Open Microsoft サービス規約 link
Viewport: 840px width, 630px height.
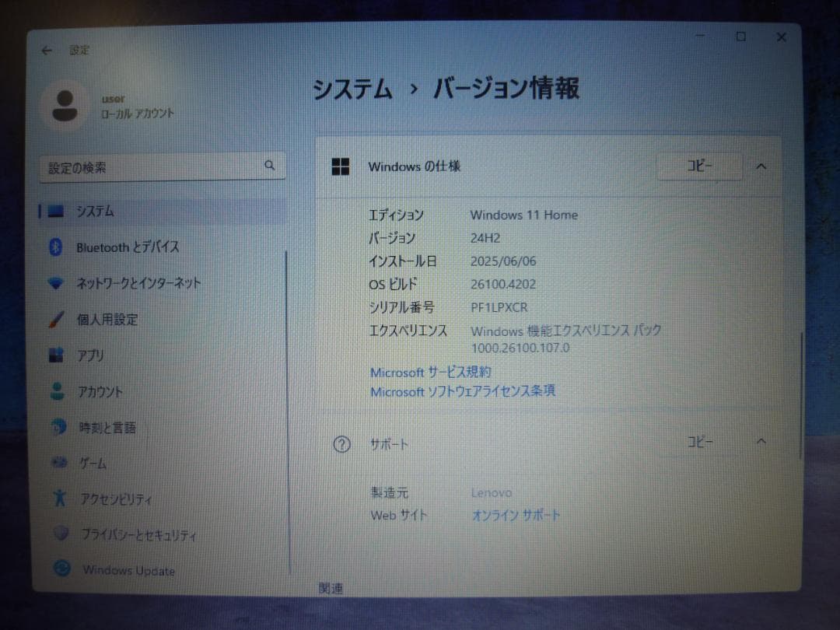click(430, 372)
